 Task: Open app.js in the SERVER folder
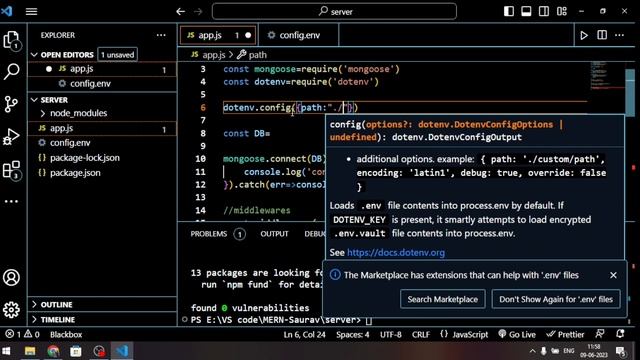coord(103,128)
